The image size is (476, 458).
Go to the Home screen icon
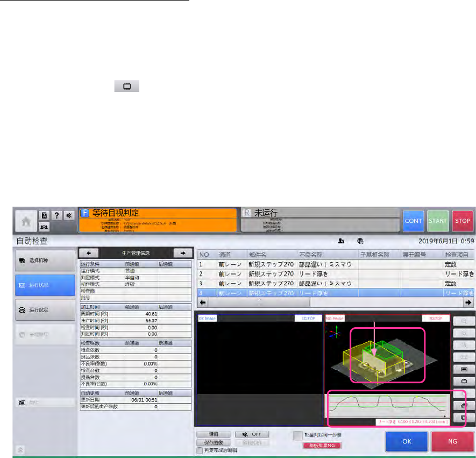[x=26, y=221]
